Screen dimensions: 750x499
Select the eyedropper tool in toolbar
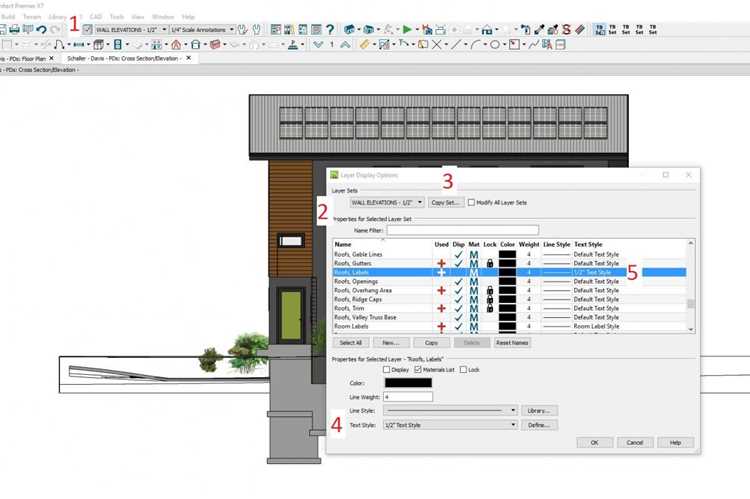pos(540,30)
